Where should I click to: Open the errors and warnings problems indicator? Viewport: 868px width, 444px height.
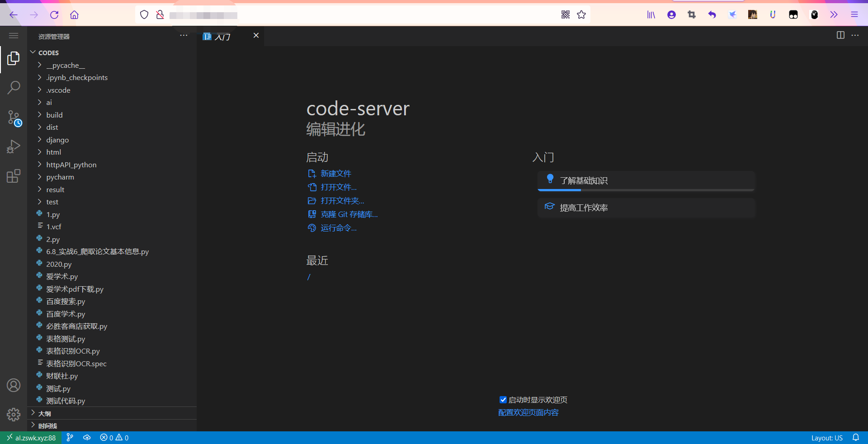coord(114,438)
